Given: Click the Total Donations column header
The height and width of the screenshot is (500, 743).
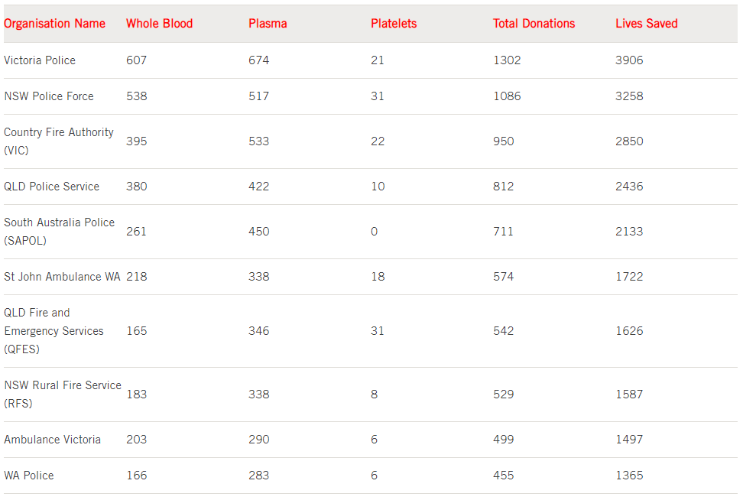Looking at the screenshot, I should click(x=534, y=23).
